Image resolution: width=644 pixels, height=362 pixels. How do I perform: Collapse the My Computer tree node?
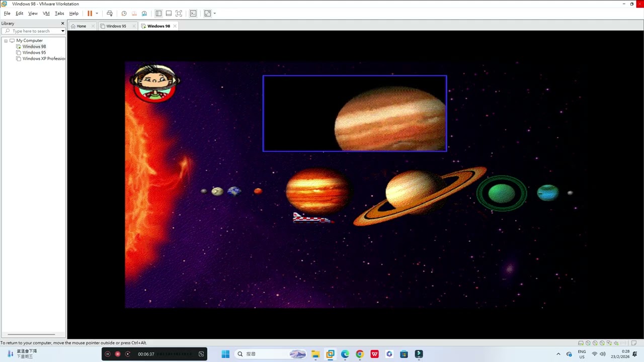(6, 41)
